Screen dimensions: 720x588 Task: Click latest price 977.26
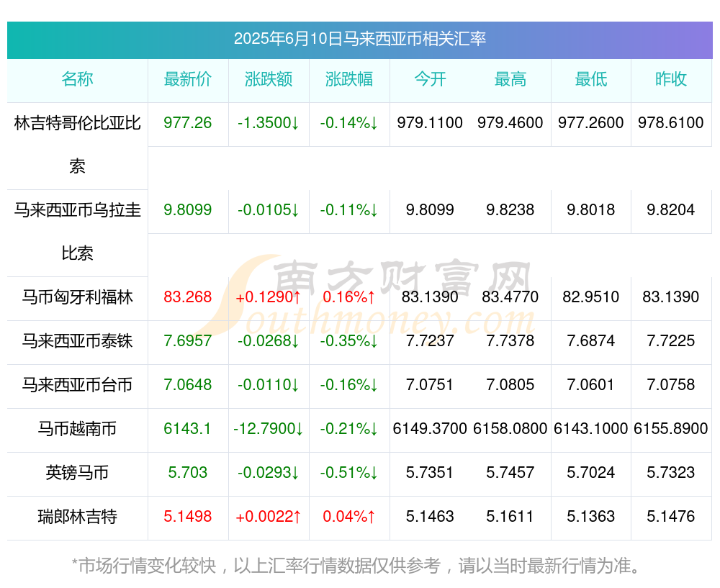click(188, 123)
